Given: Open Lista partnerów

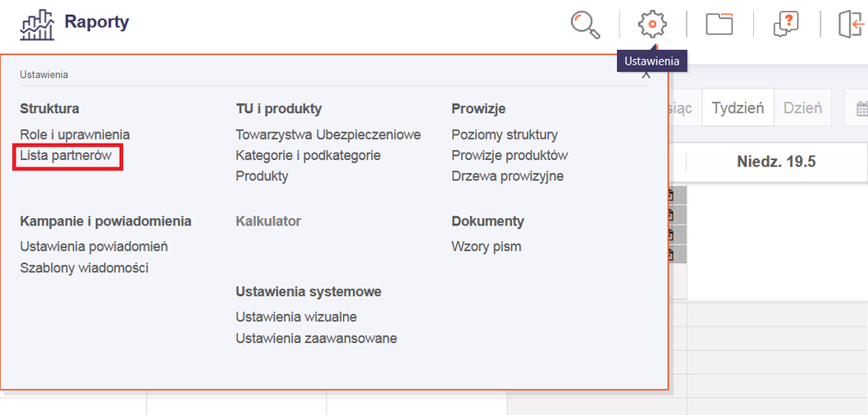Looking at the screenshot, I should tap(66, 156).
